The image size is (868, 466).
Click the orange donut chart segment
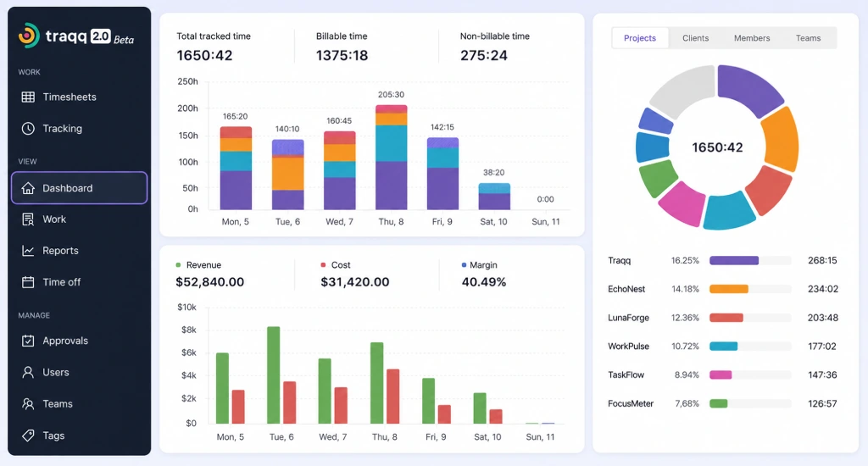point(782,140)
